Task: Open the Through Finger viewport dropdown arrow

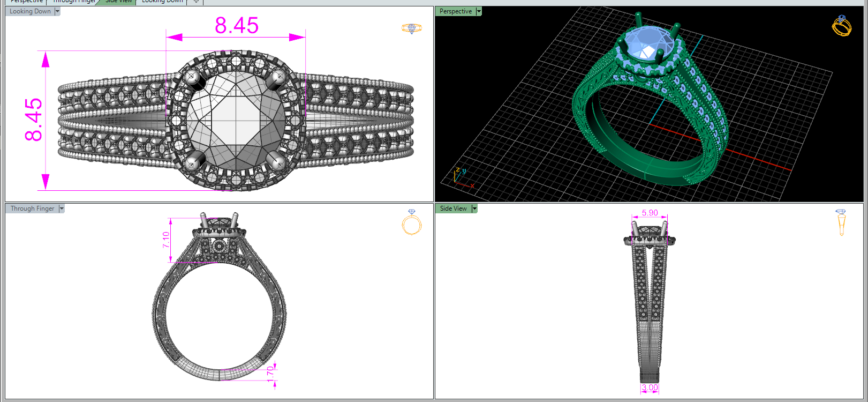Action: click(x=62, y=209)
